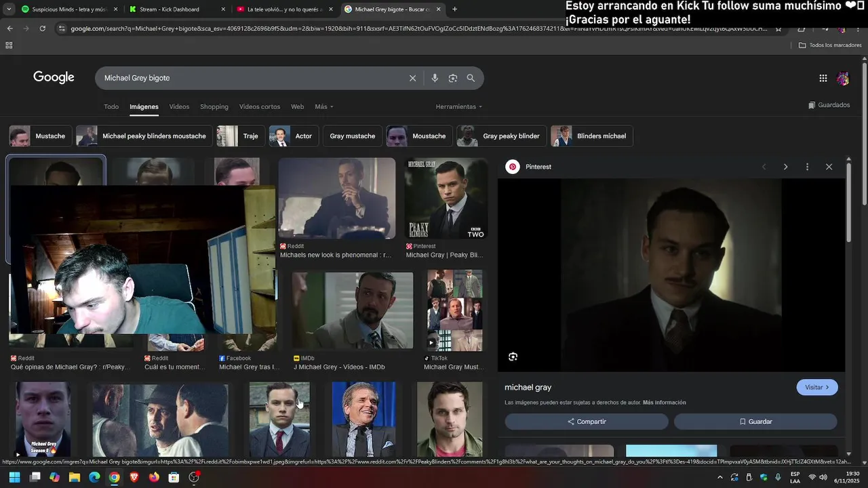The height and width of the screenshot is (488, 868).
Task: Show hidden system tray icons
Action: [x=722, y=477]
